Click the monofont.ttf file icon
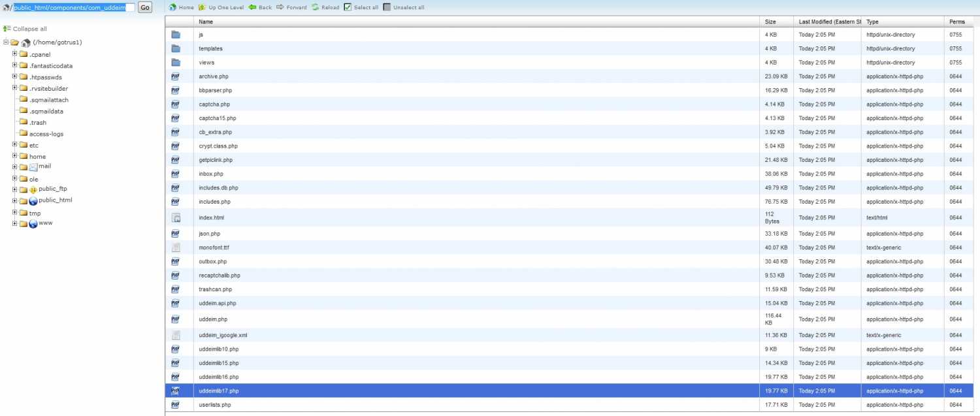The image size is (980, 416). [176, 248]
